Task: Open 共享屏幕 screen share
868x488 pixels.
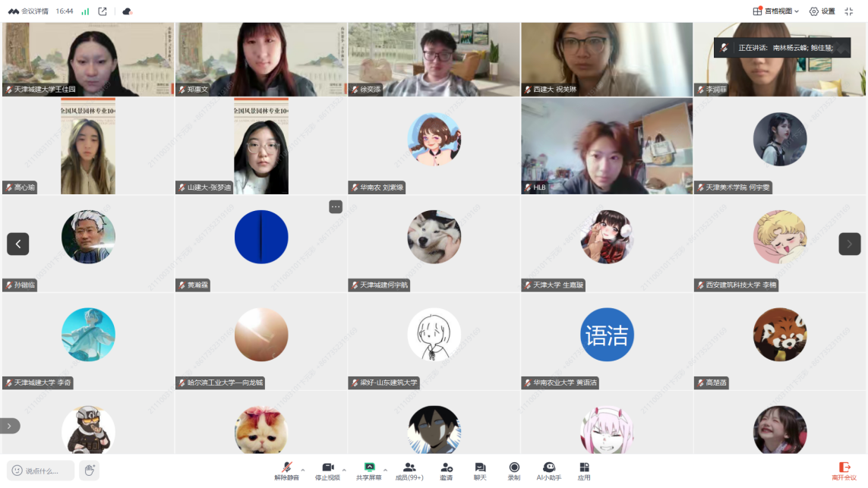Action: pos(369,471)
